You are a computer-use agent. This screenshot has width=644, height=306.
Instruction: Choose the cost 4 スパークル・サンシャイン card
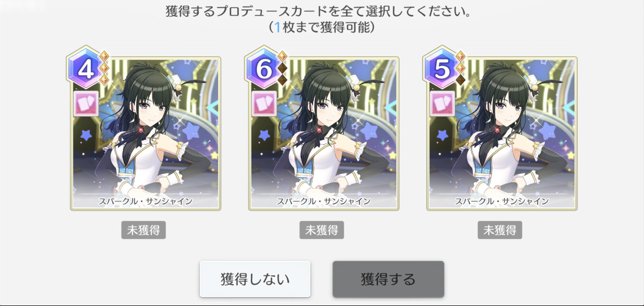click(x=146, y=134)
